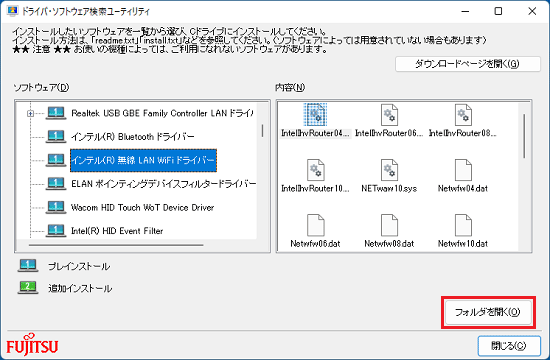Select the IntelIhvRouter04 file icon

[x=315, y=114]
